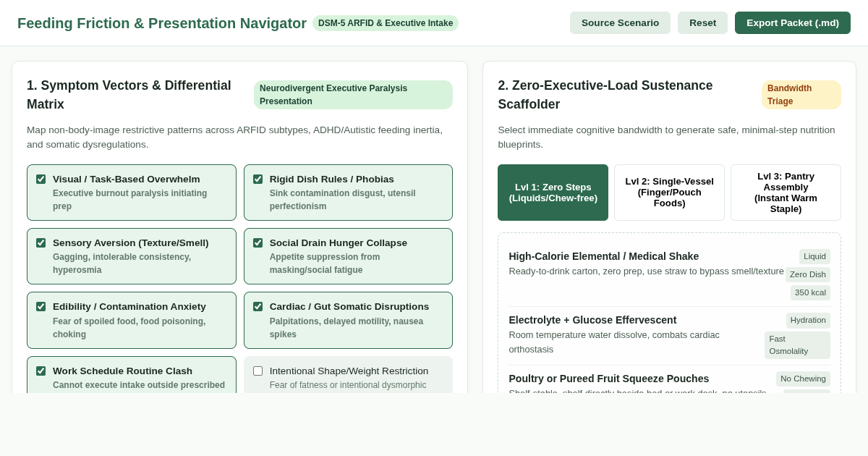Select Electrolyte + Glucose Effervescent item
Viewport: 868px width, 456px height.
[669, 336]
